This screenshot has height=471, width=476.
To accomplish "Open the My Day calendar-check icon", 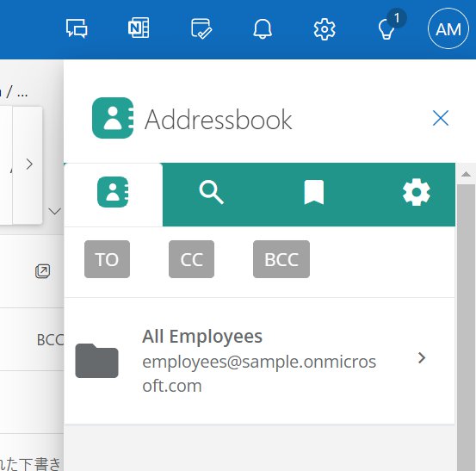I will click(201, 28).
